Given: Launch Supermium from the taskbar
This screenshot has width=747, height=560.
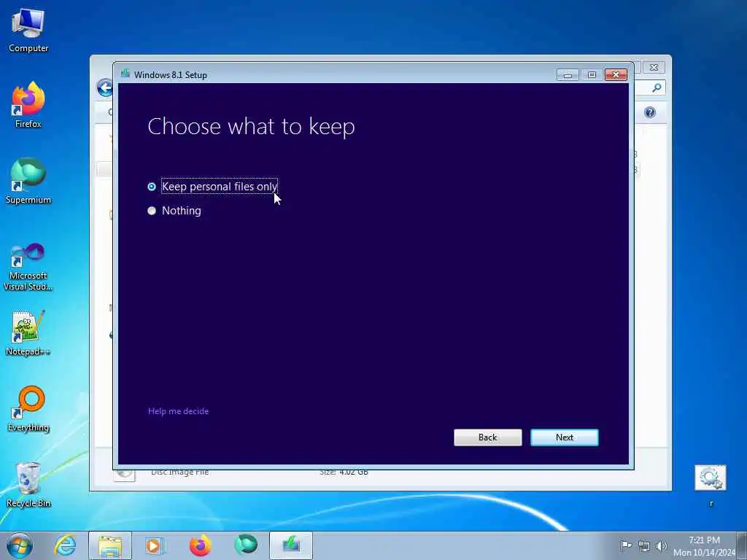Looking at the screenshot, I should 245,545.
